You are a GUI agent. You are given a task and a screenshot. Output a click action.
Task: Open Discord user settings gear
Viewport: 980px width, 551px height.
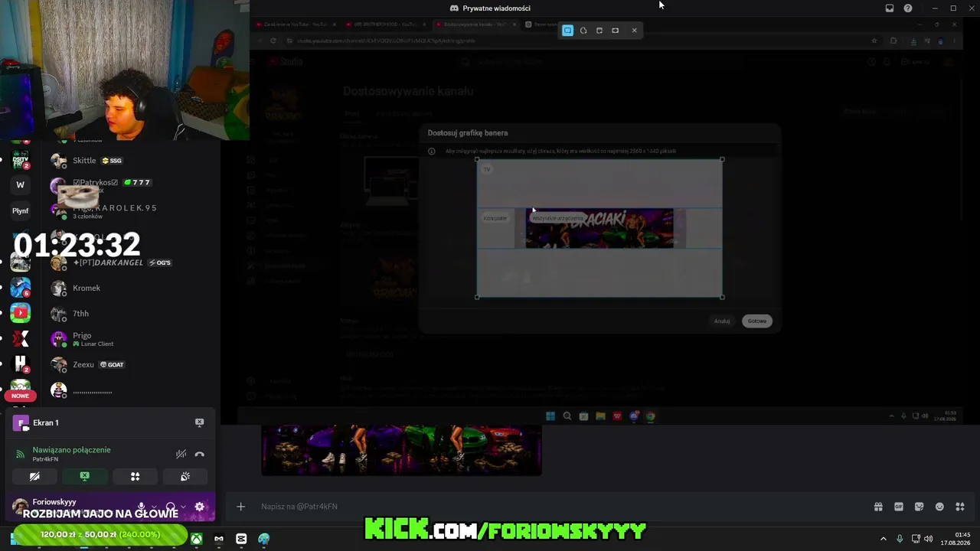(x=200, y=507)
